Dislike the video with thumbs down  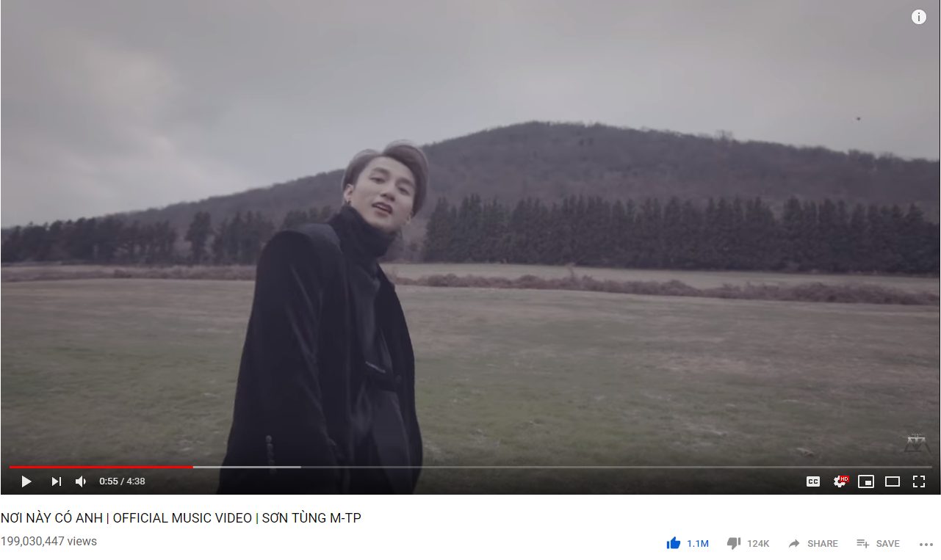[733, 543]
